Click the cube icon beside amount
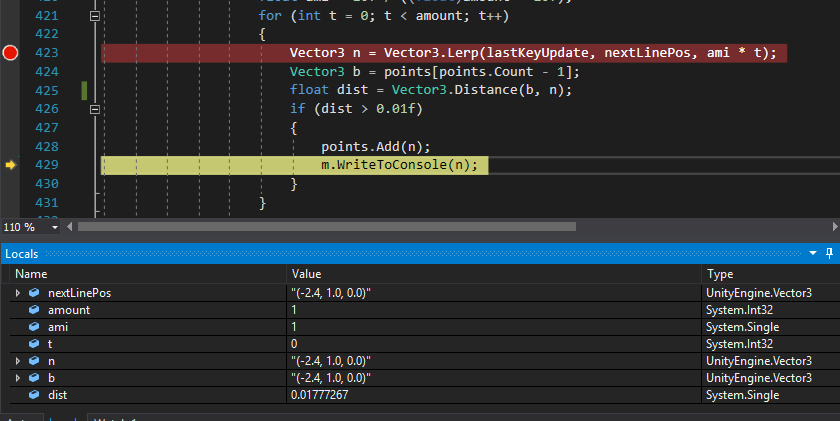The width and height of the screenshot is (840, 421). [34, 310]
